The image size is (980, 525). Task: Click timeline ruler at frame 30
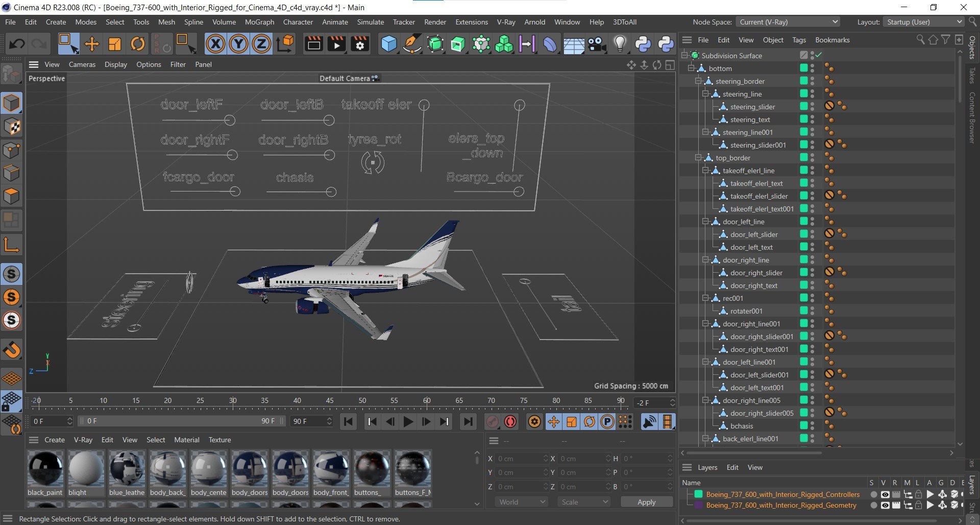point(233,401)
